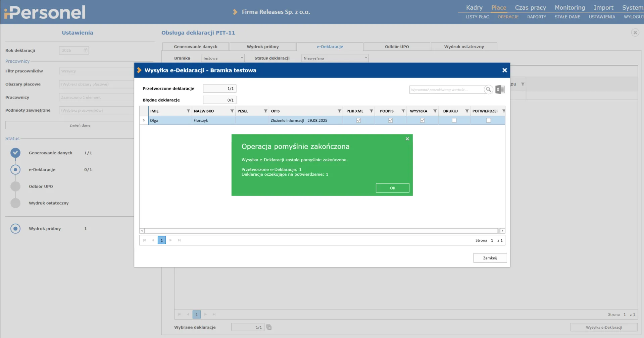Screen dimensions: 644x338
Task: Click filter icon in PODPIS column
Action: pos(403,111)
